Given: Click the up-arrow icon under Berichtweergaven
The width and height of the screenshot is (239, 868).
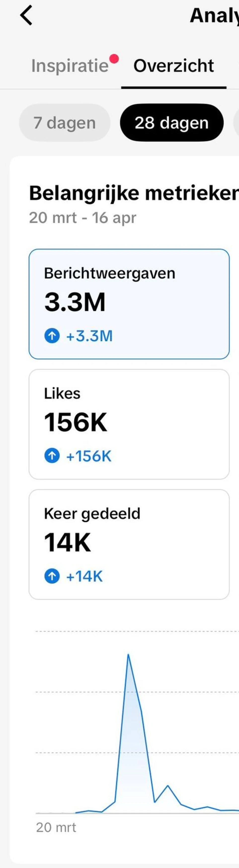Looking at the screenshot, I should pos(52,335).
